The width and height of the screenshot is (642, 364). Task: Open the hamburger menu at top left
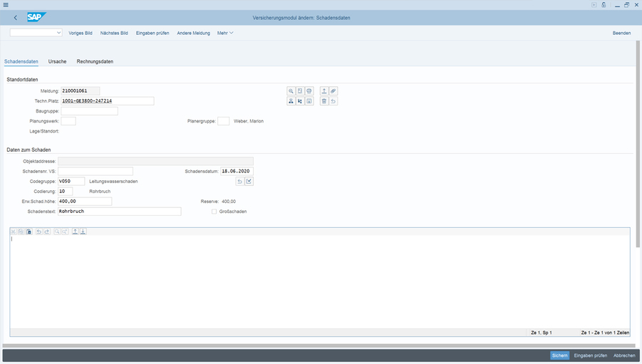tap(6, 4)
